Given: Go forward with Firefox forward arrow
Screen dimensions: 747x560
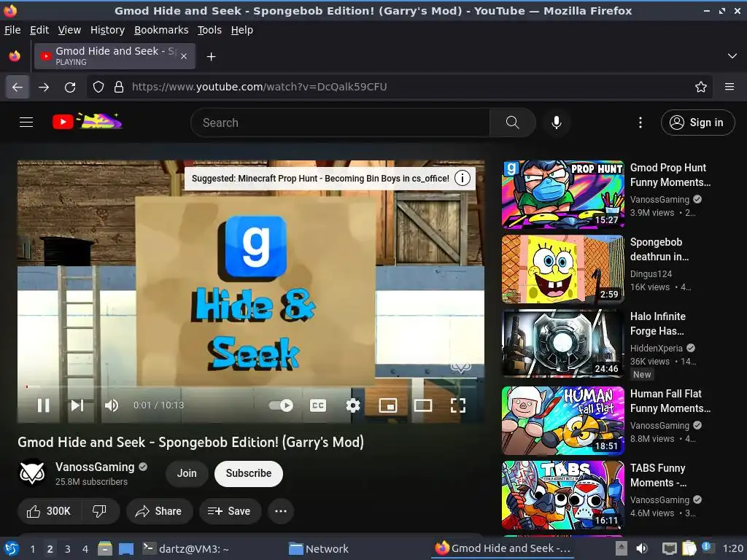Looking at the screenshot, I should 44,87.
